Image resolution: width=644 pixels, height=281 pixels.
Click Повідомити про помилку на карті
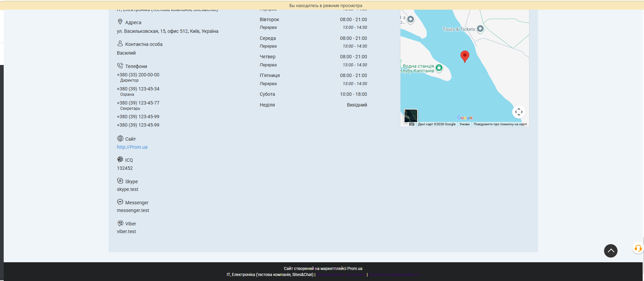[x=500, y=124]
